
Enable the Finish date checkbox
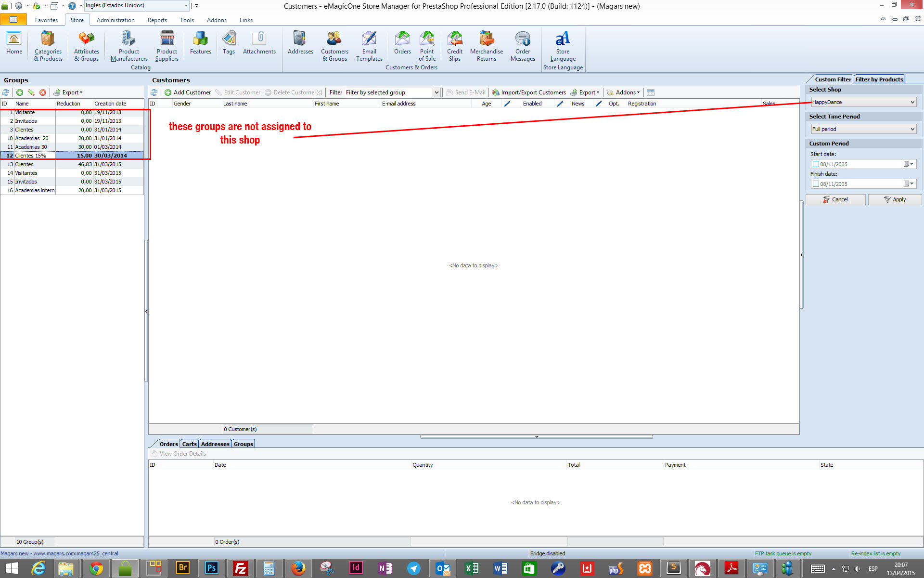(816, 184)
